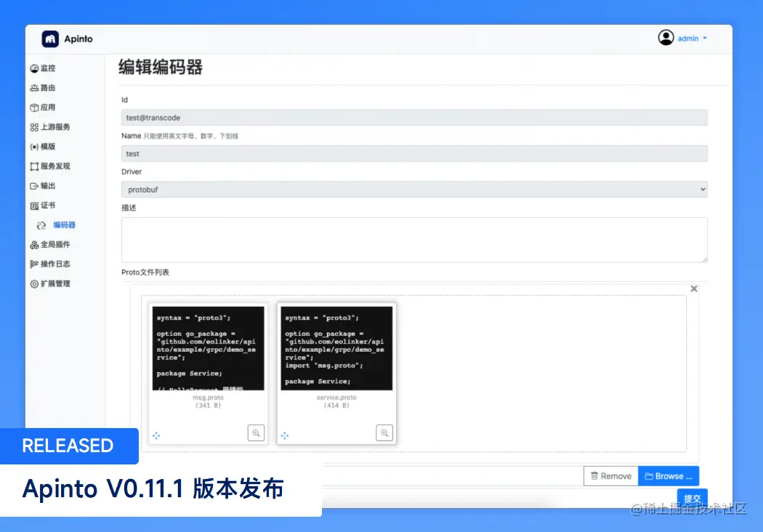Go to 输出 output section
The height and width of the screenshot is (532, 763).
click(x=43, y=186)
